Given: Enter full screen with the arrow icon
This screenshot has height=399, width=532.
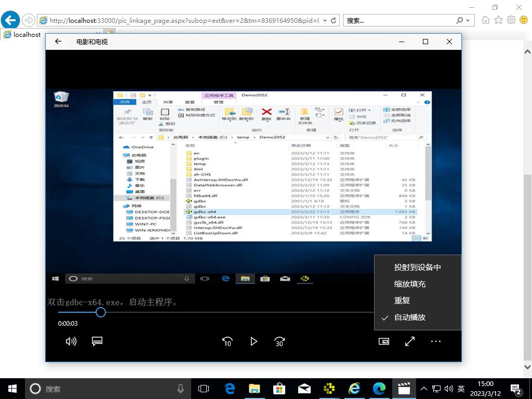Looking at the screenshot, I should coord(410,341).
